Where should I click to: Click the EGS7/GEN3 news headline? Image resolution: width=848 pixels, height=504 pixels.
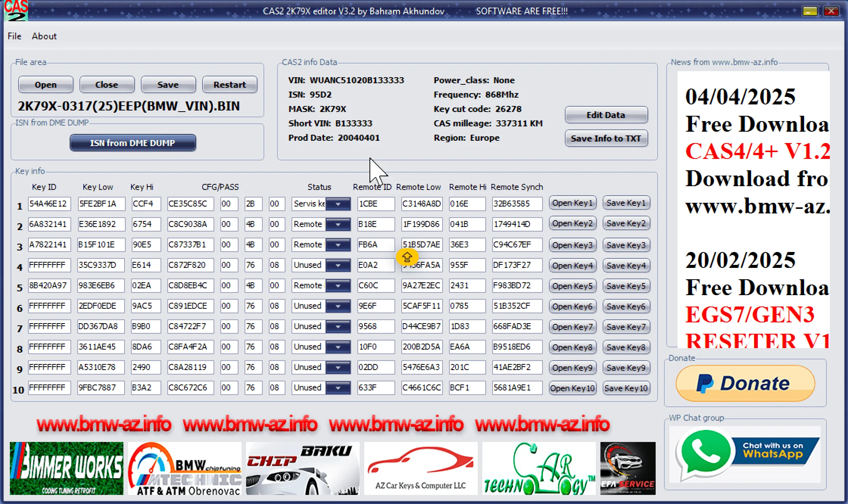click(x=750, y=314)
